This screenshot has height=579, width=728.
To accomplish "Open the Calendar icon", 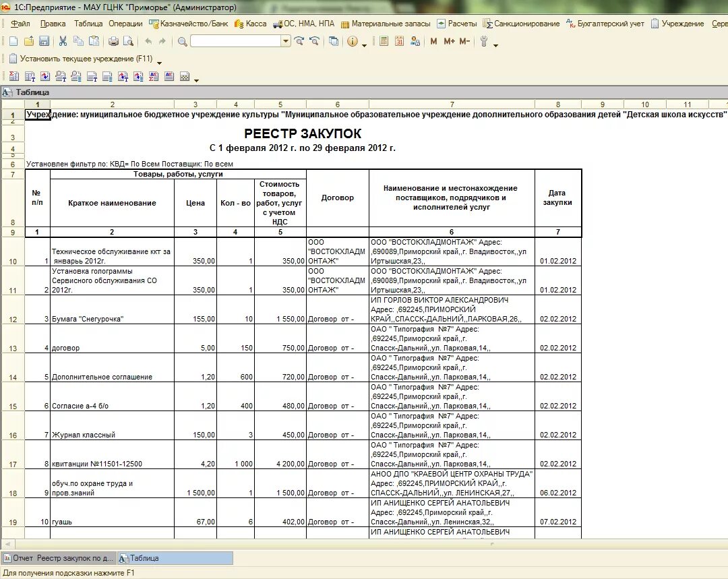I will (x=399, y=41).
